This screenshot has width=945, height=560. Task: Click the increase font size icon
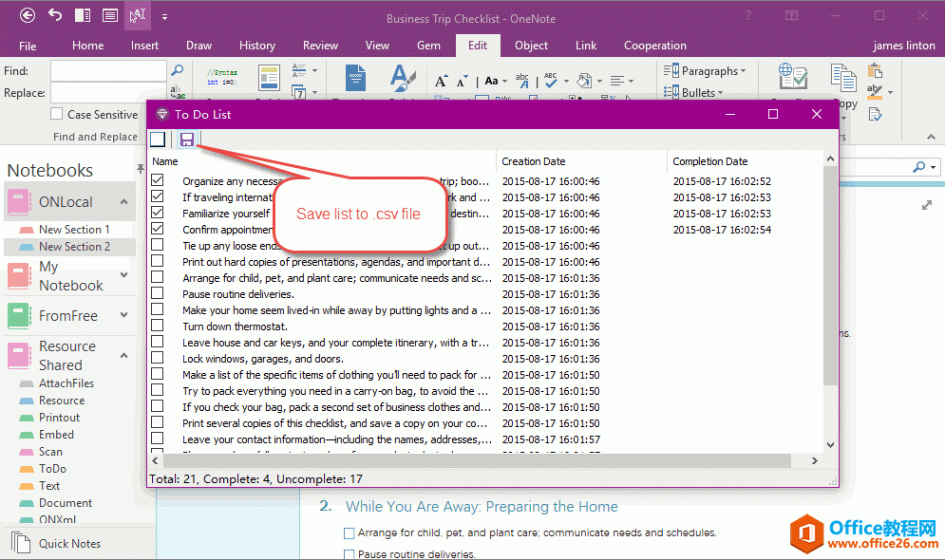pos(442,82)
